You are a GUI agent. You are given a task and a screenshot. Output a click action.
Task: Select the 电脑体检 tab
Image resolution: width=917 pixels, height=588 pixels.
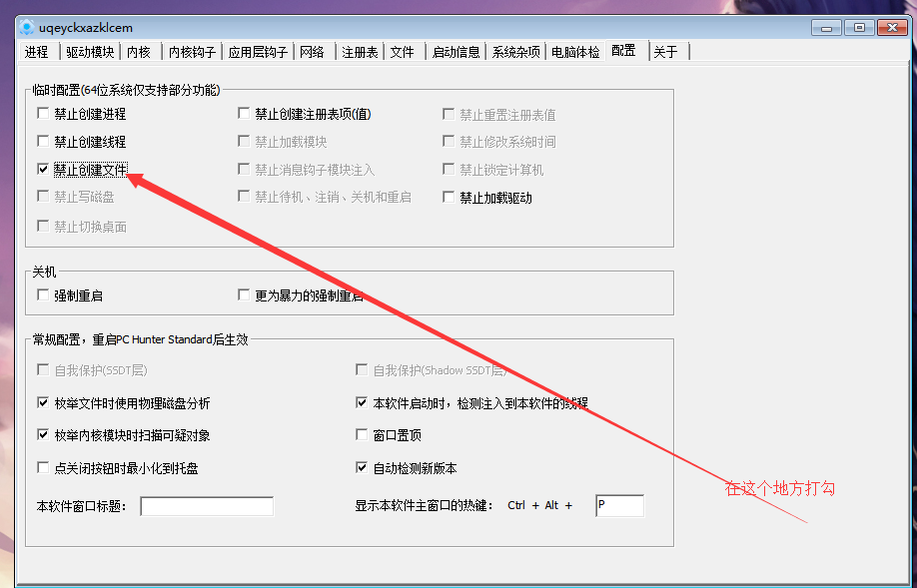tap(575, 52)
